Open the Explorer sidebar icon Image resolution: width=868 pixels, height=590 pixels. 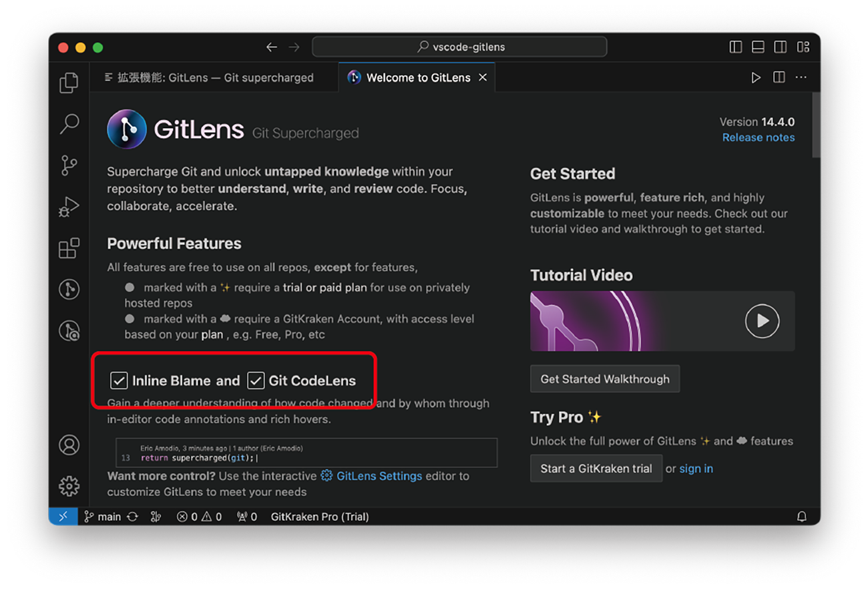69,83
